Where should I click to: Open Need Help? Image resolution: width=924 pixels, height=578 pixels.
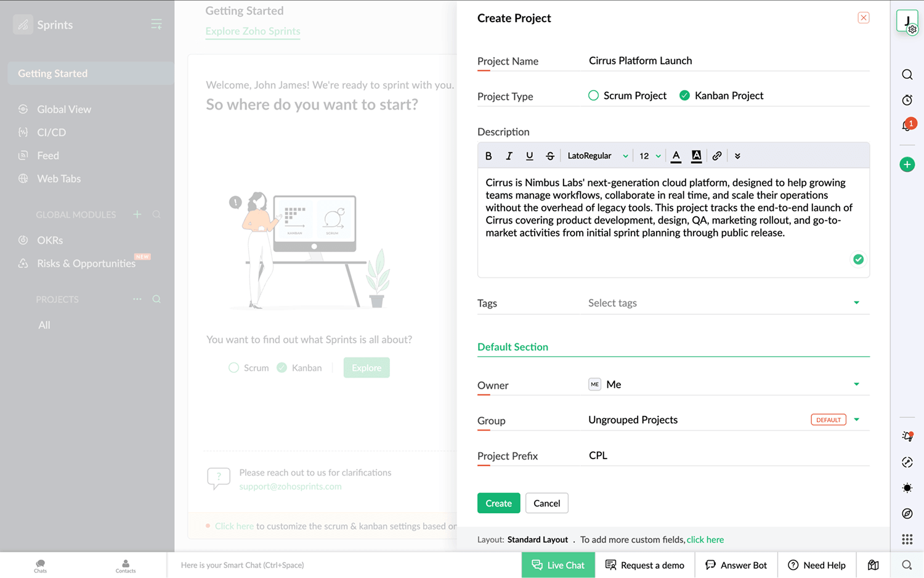pos(817,565)
